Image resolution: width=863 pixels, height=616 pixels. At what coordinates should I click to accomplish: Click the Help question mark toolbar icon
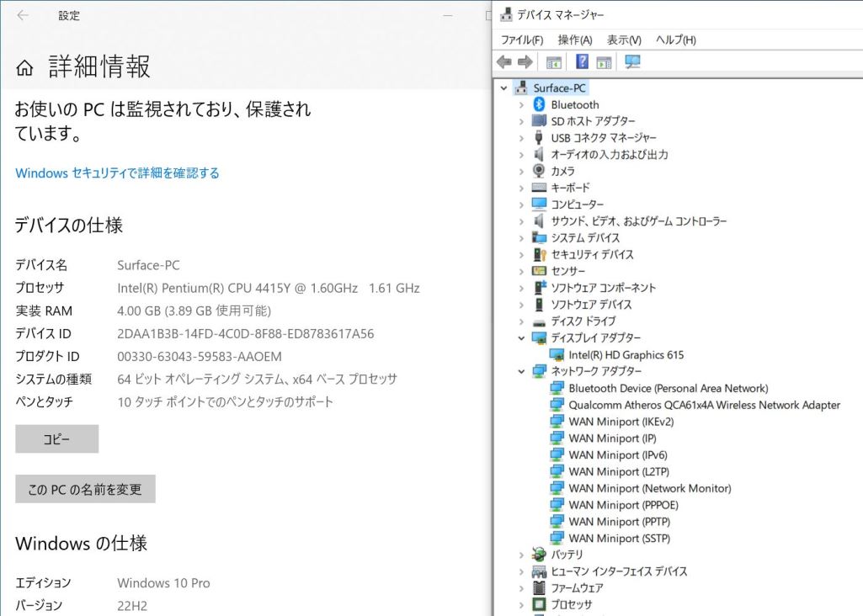[582, 62]
